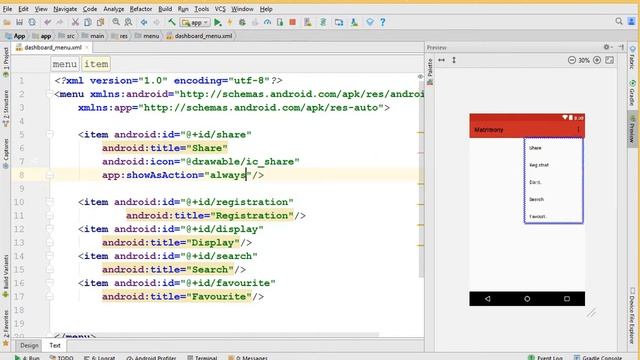Click the Replace toolbar icon
This screenshot has width=640, height=360.
point(128,22)
